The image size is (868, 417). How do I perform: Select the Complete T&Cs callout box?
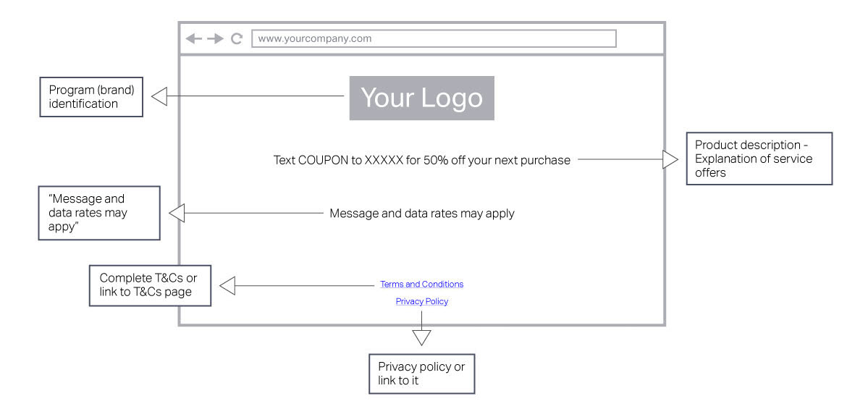[x=150, y=285]
